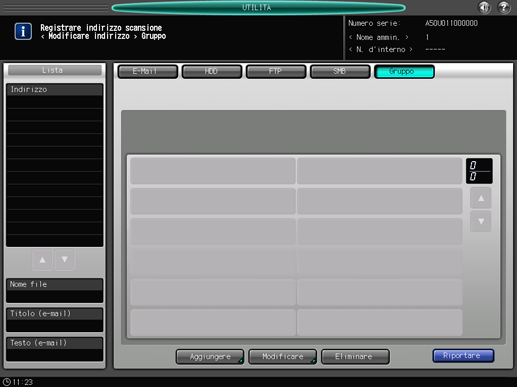Open the FTP tab

276,71
